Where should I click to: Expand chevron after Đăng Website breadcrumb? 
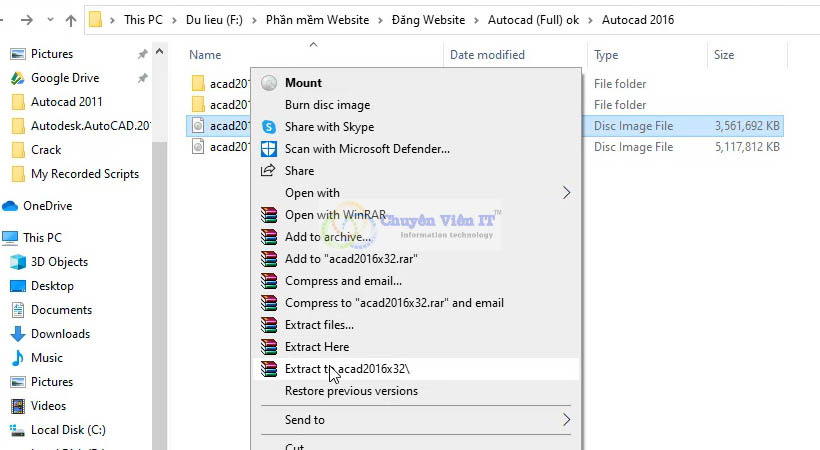pyautogui.click(x=476, y=20)
